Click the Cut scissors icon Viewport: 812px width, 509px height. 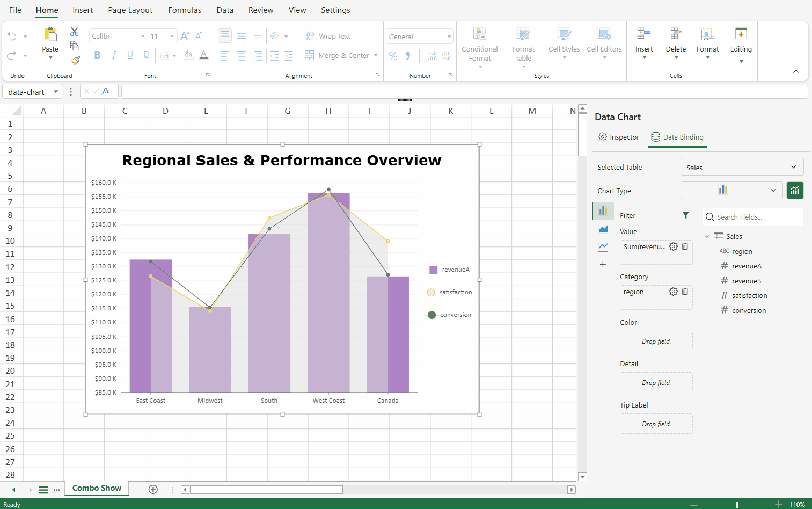click(75, 32)
